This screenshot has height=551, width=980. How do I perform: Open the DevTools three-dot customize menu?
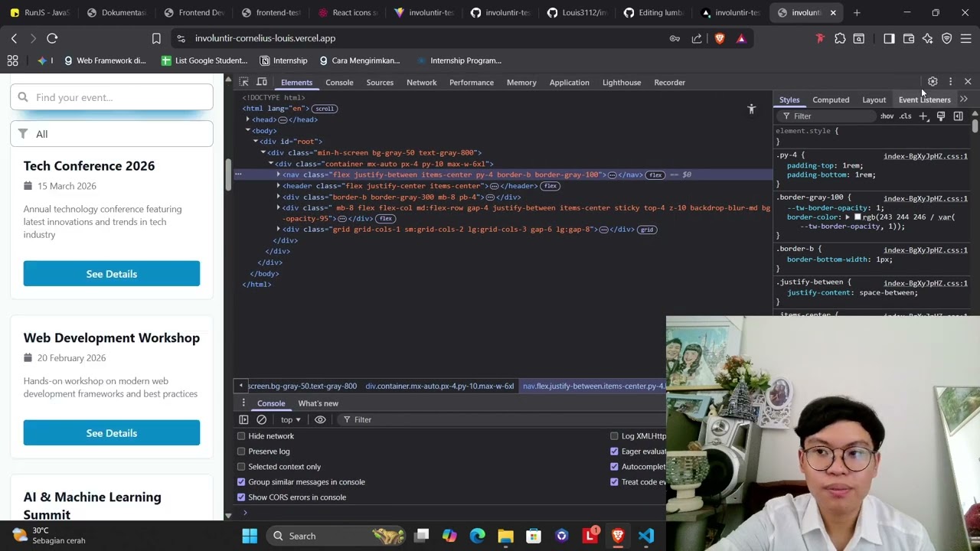click(950, 82)
